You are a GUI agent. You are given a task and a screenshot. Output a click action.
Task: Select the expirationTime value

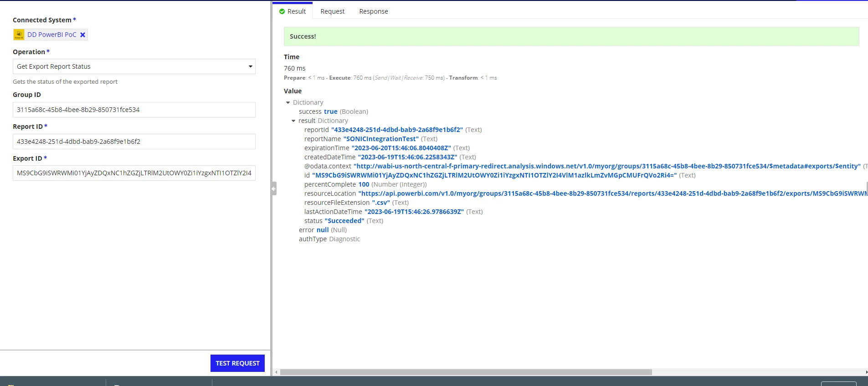click(401, 148)
